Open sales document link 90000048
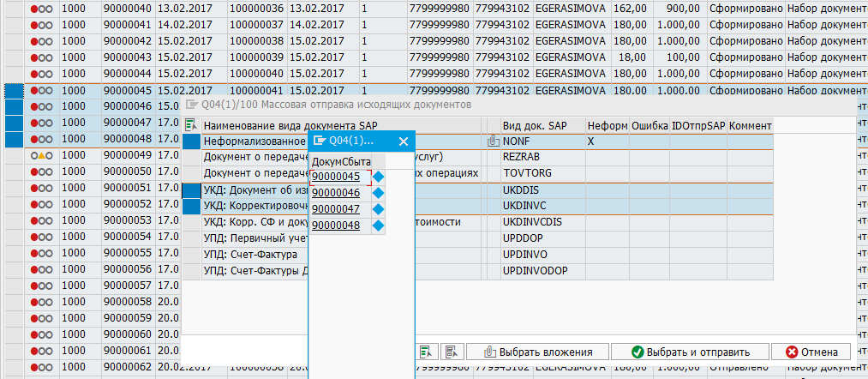The height and width of the screenshot is (379, 868). coord(335,226)
